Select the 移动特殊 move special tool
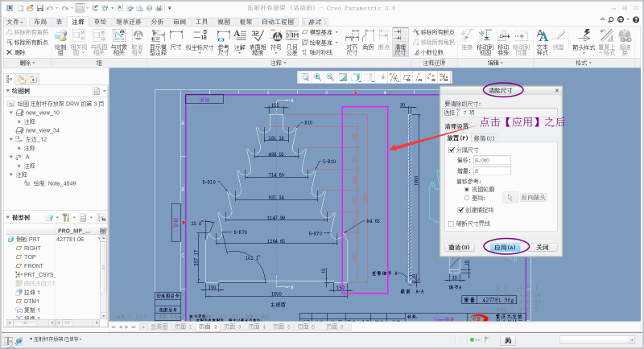 point(504,43)
